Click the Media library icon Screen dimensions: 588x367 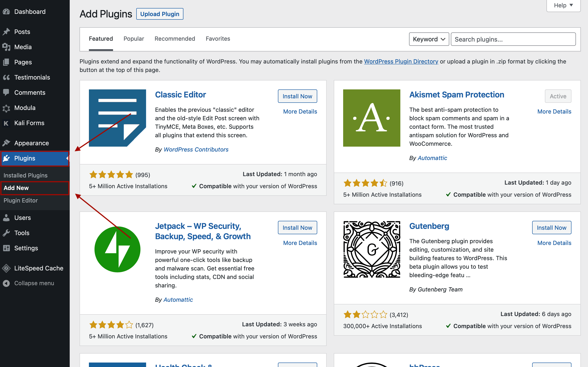coord(6,47)
